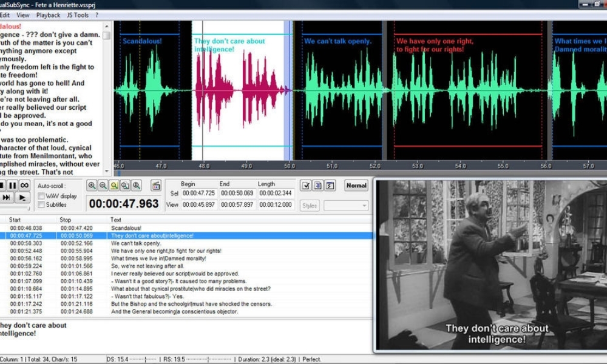This screenshot has height=364, width=607.
Task: Click scroll-up arrow of script text panel
Action: tap(107, 26)
